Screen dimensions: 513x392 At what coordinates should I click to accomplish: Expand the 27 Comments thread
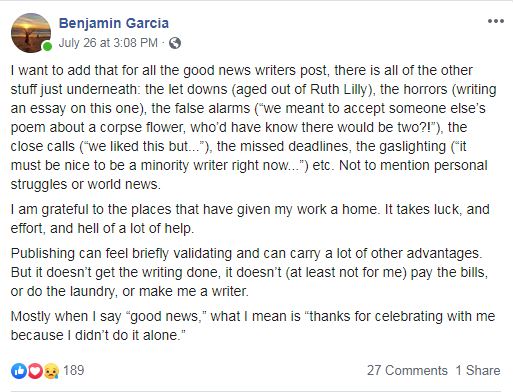(x=407, y=370)
